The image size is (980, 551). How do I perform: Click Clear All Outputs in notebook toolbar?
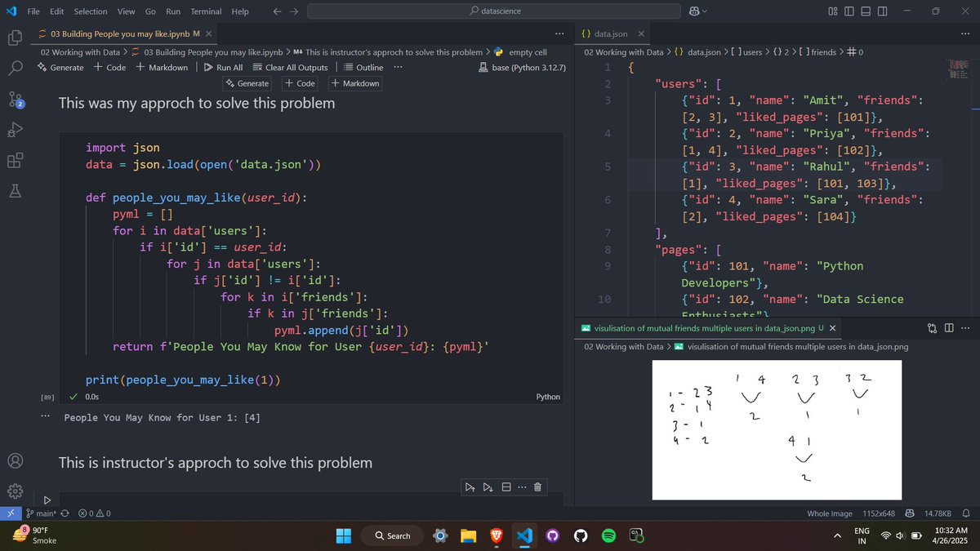point(290,68)
